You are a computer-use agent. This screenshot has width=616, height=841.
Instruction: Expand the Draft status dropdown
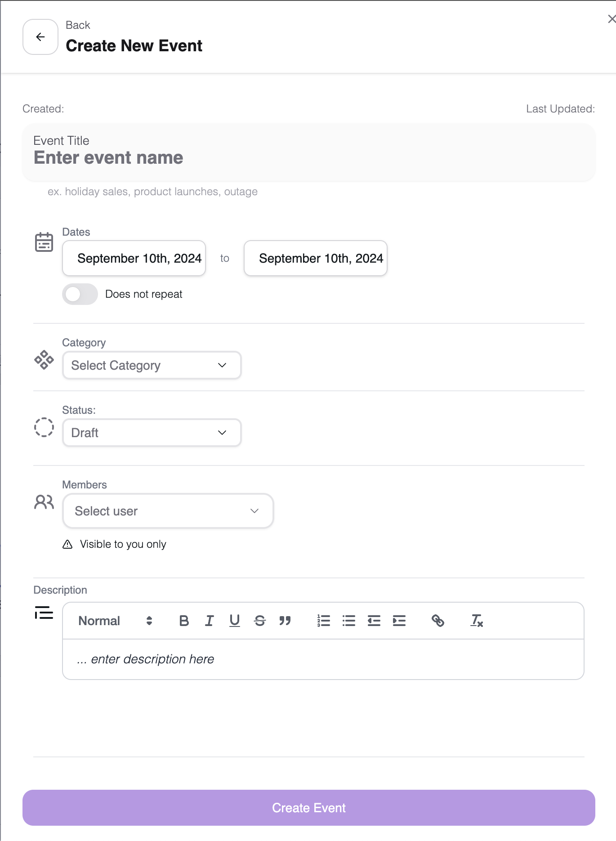152,433
